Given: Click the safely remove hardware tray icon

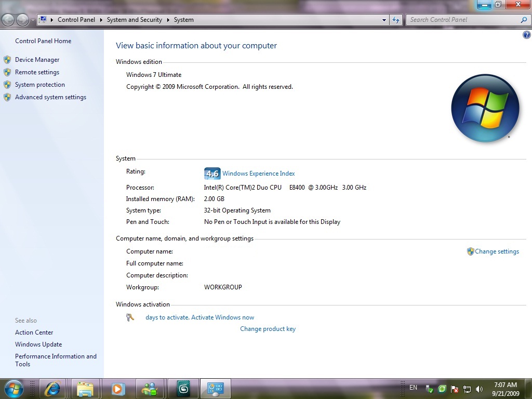Looking at the screenshot, I should [429, 389].
